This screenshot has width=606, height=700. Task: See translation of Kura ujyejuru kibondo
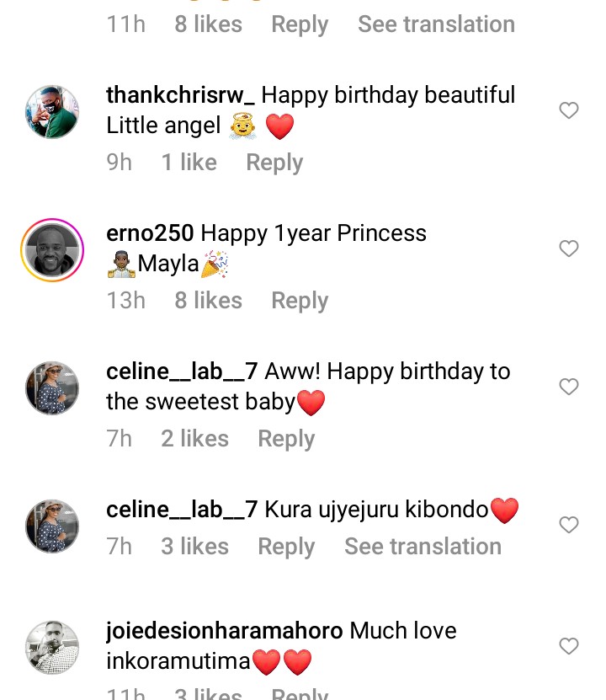(x=423, y=547)
